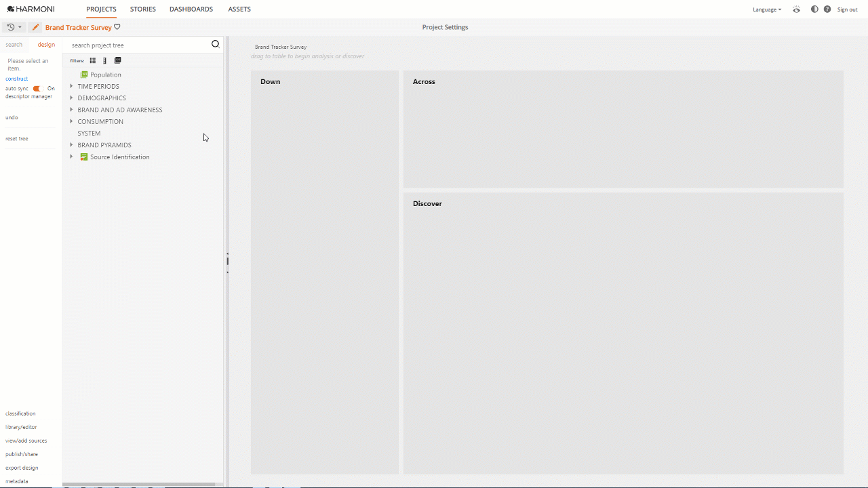Click the Harmoni logo in the header

pyautogui.click(x=30, y=9)
